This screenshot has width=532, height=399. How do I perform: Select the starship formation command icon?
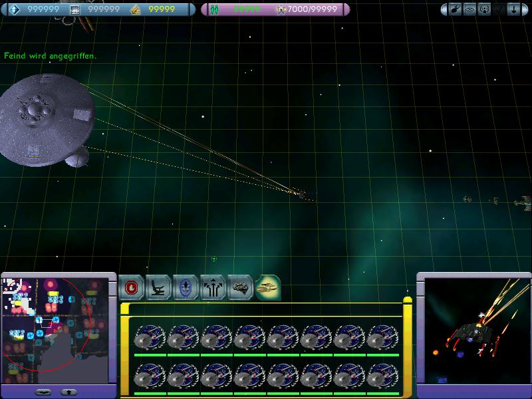(x=268, y=288)
